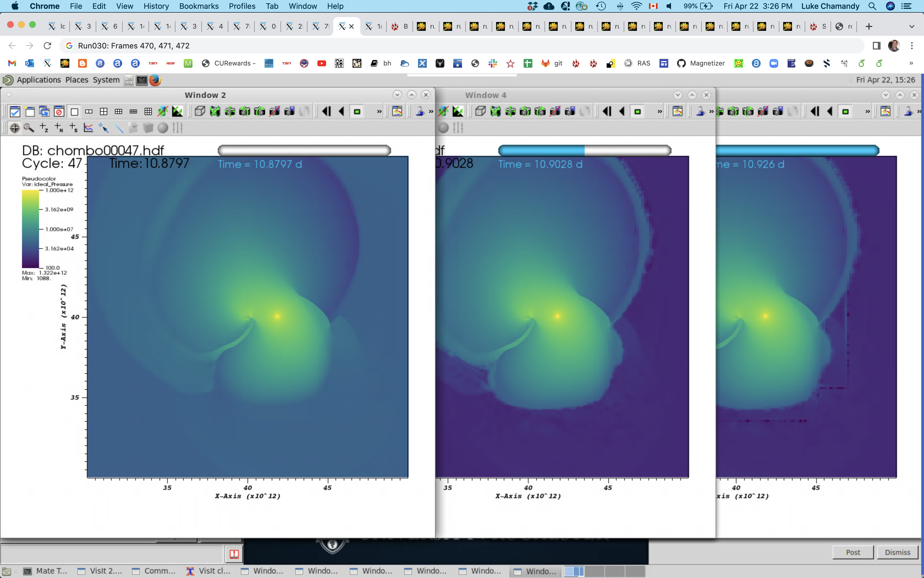Image resolution: width=924 pixels, height=578 pixels.
Task: Click delete window icon in Window 2 toolbar
Action: click(59, 112)
